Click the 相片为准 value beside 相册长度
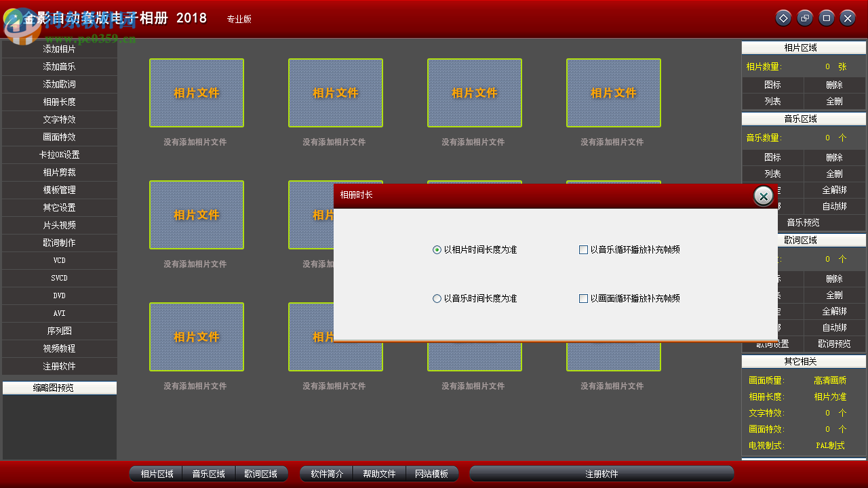Screen dimensions: 868x488 coord(830,396)
